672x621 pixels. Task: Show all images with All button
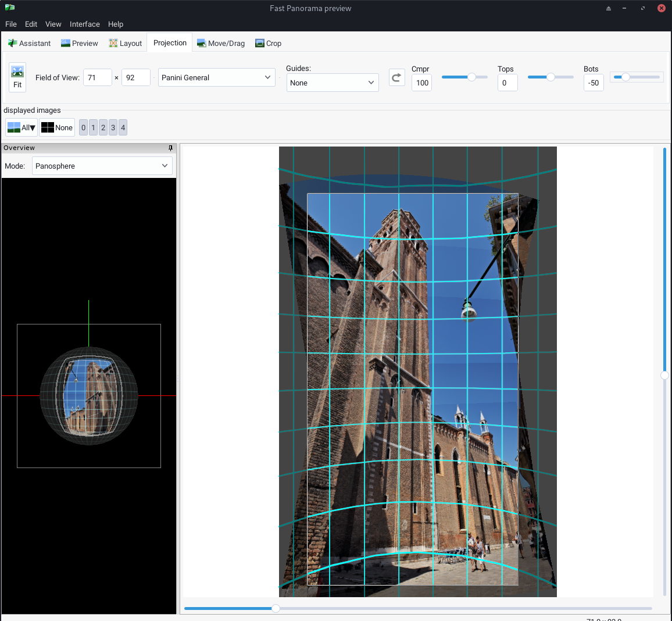22,127
